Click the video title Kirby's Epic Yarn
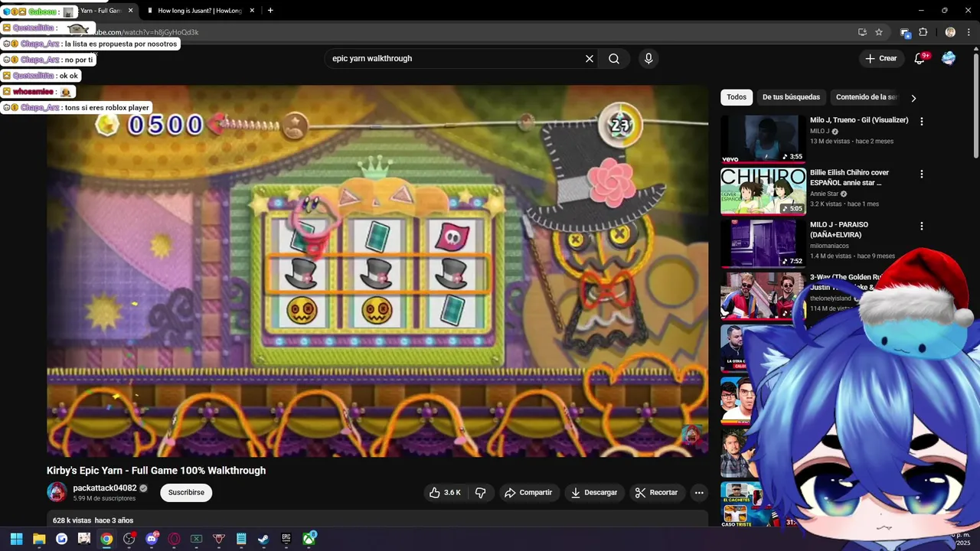The image size is (980, 551). click(x=156, y=471)
